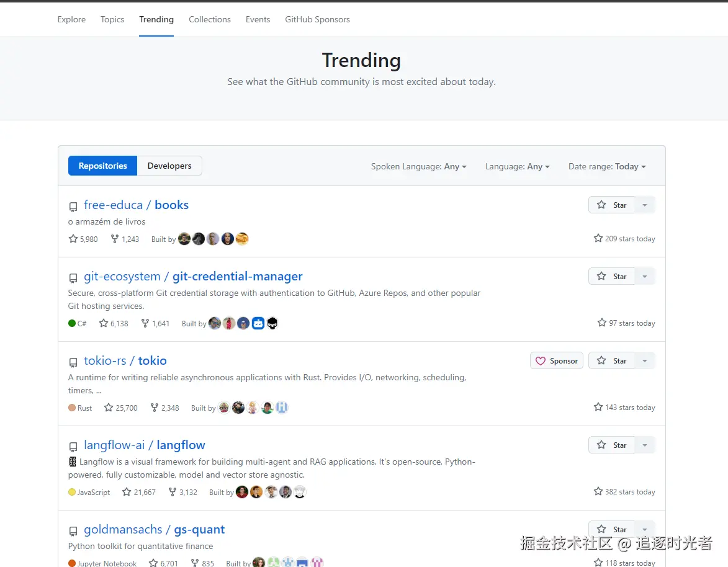Open git-ecosystem / git-credential-manager repository link
This screenshot has width=728, height=567.
[x=193, y=277]
